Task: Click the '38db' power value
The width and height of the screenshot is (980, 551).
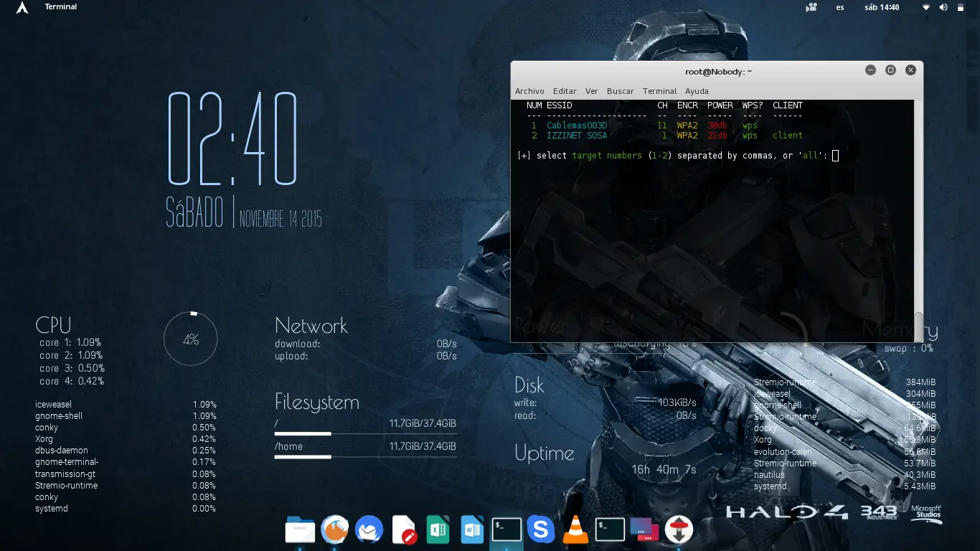Action: coord(717,126)
